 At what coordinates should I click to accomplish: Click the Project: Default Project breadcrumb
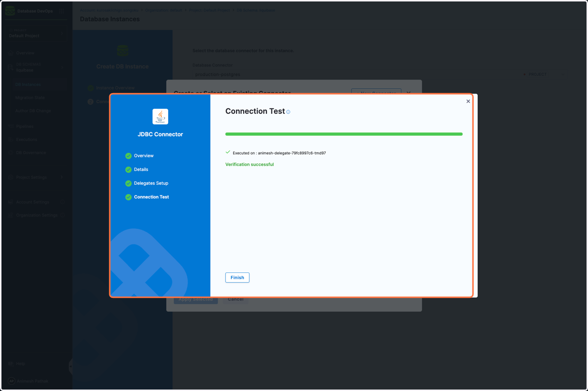pos(210,10)
